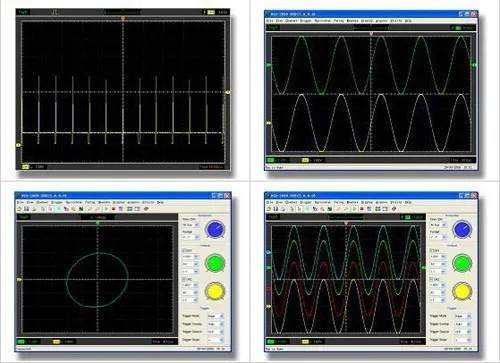Click the yellow level marker left of the bottom-left graticule
500x363 pixels.
point(19,279)
